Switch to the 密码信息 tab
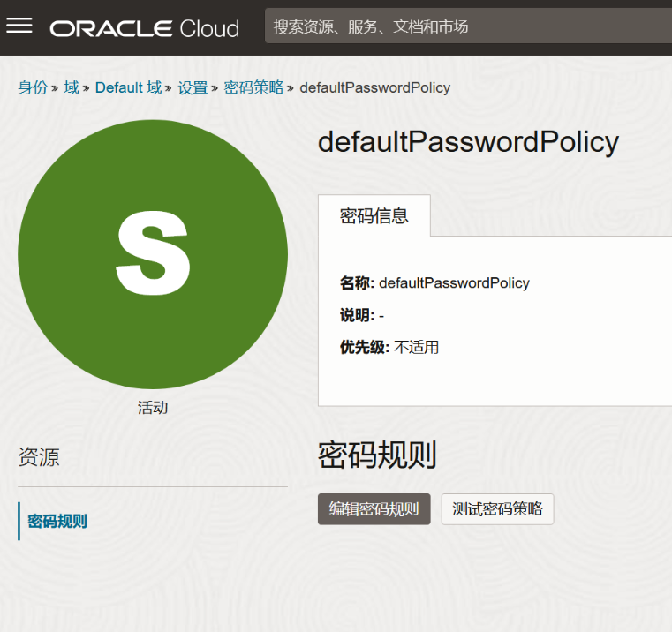The width and height of the screenshot is (672, 632). pyautogui.click(x=374, y=216)
